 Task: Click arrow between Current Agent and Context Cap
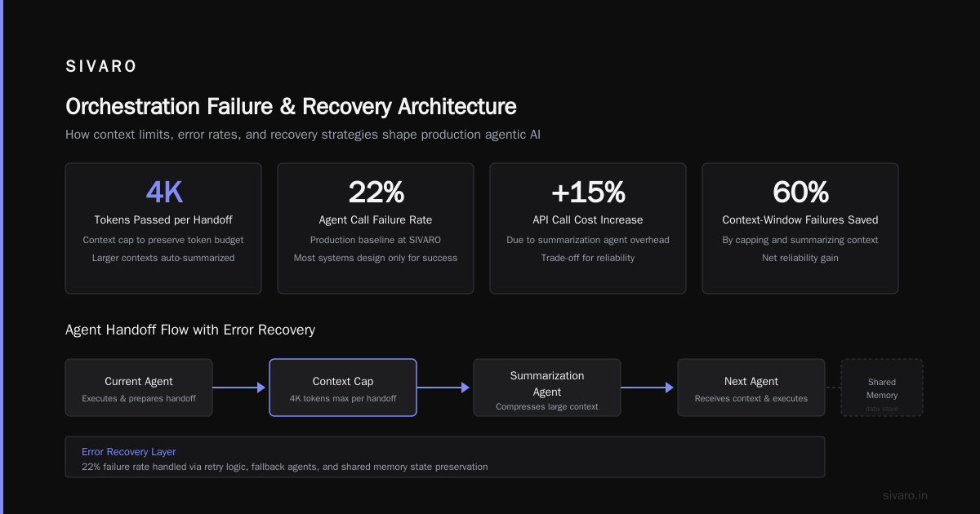(240, 388)
